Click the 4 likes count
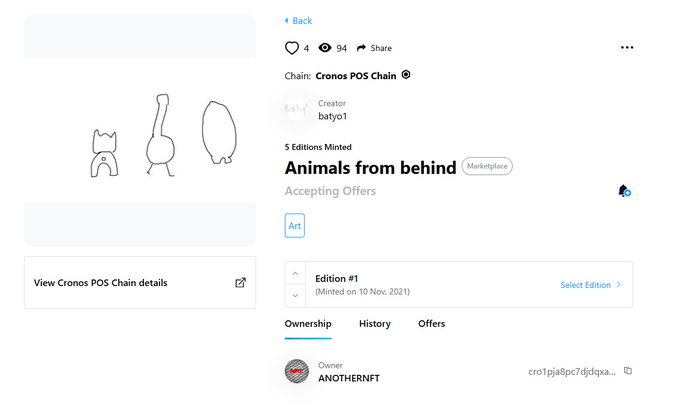680x415 pixels. pyautogui.click(x=306, y=49)
